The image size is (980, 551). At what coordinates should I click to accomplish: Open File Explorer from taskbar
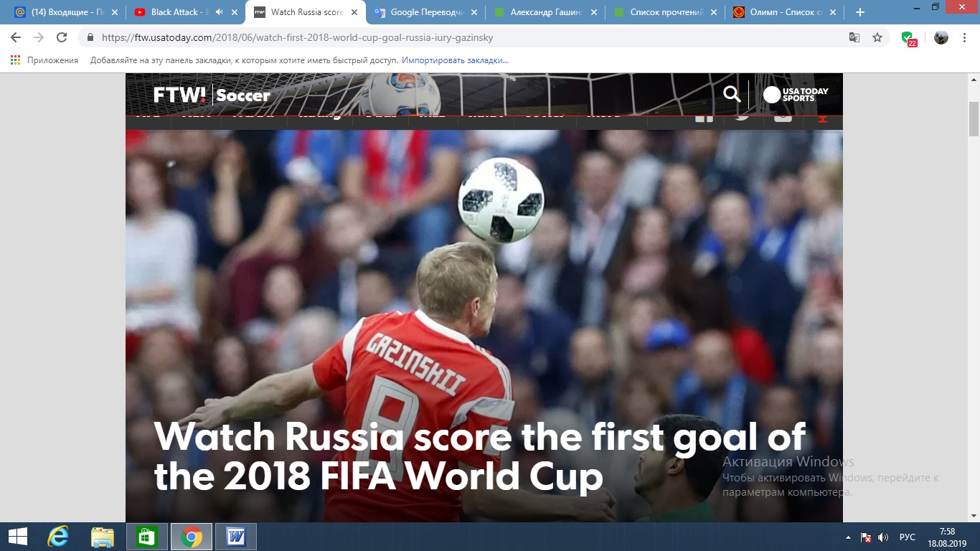click(103, 537)
